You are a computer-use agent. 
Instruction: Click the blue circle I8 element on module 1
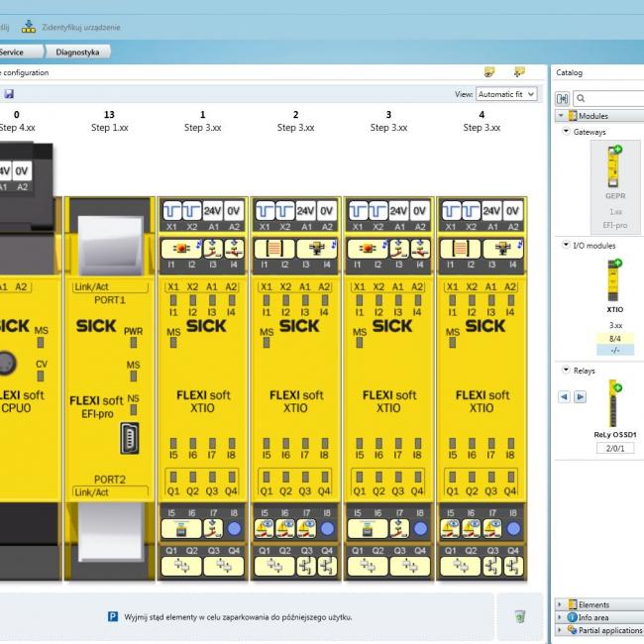232,528
